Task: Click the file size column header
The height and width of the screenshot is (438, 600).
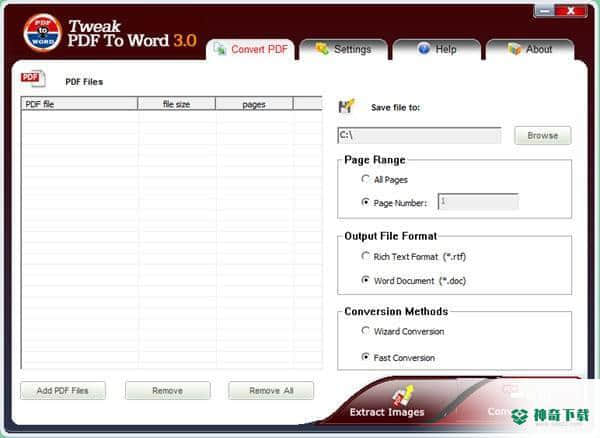Action: [x=176, y=104]
